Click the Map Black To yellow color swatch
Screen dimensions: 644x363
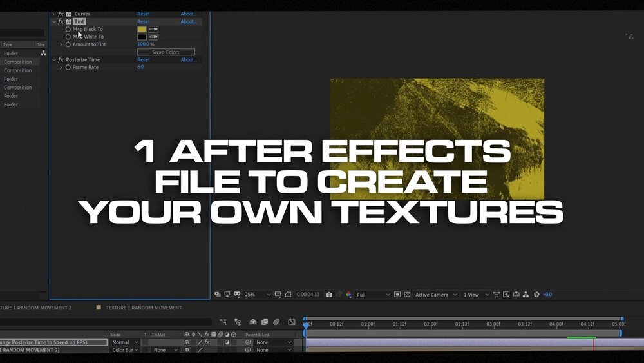[x=142, y=29]
